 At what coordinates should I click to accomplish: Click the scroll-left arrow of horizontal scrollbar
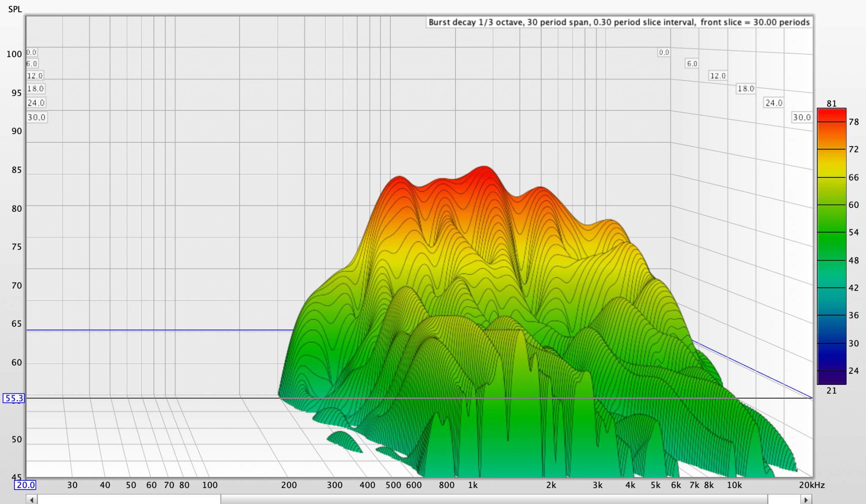[x=32, y=500]
